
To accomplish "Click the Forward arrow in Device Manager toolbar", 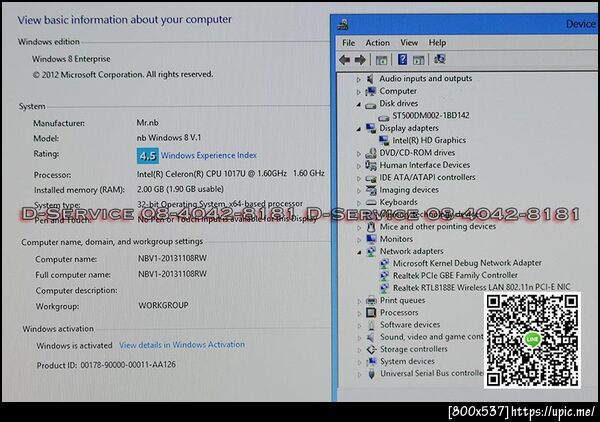I will coord(360,60).
